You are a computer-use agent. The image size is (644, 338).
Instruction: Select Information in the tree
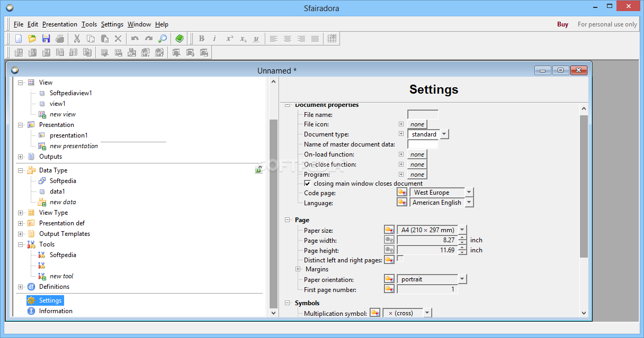click(x=56, y=311)
